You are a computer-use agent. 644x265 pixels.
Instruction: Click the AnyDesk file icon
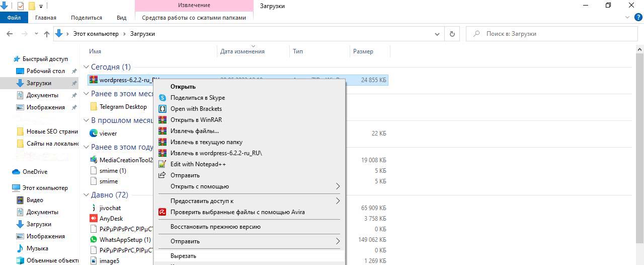94,219
